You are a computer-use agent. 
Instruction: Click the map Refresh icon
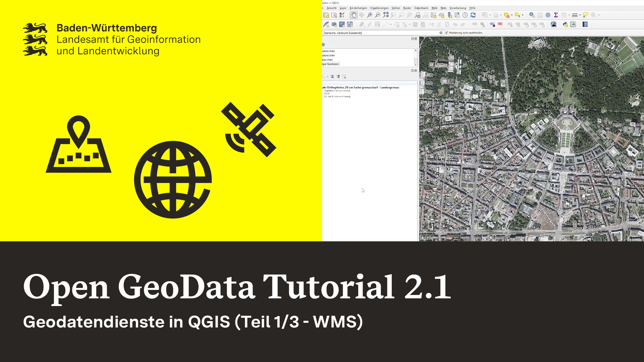click(x=473, y=15)
